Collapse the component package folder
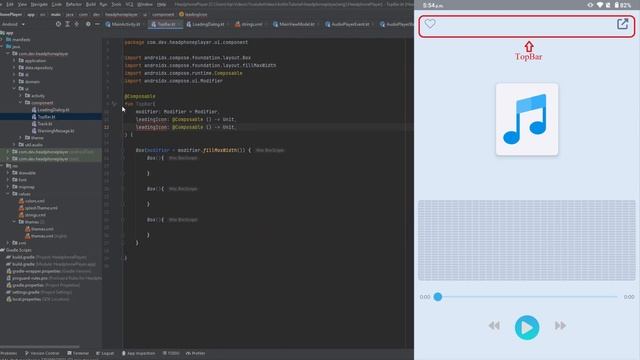 tap(21, 103)
